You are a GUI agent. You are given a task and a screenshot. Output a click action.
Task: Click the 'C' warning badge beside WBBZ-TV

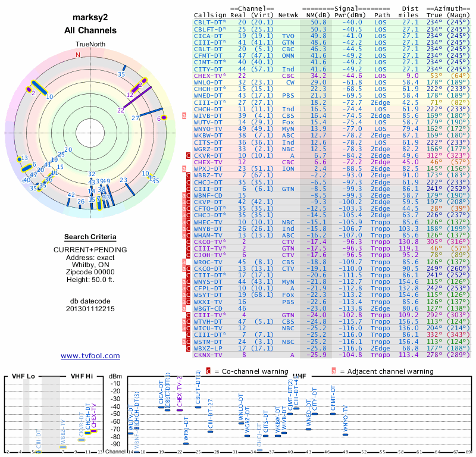(x=188, y=176)
